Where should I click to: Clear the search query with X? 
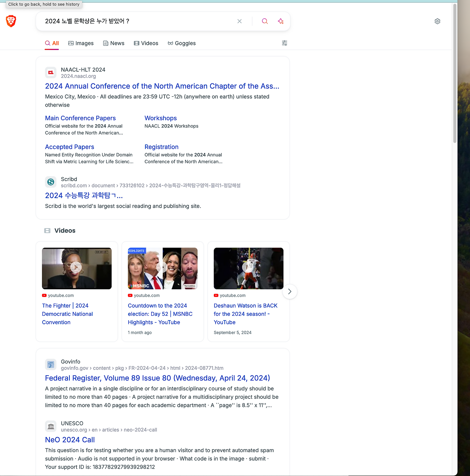coord(239,21)
